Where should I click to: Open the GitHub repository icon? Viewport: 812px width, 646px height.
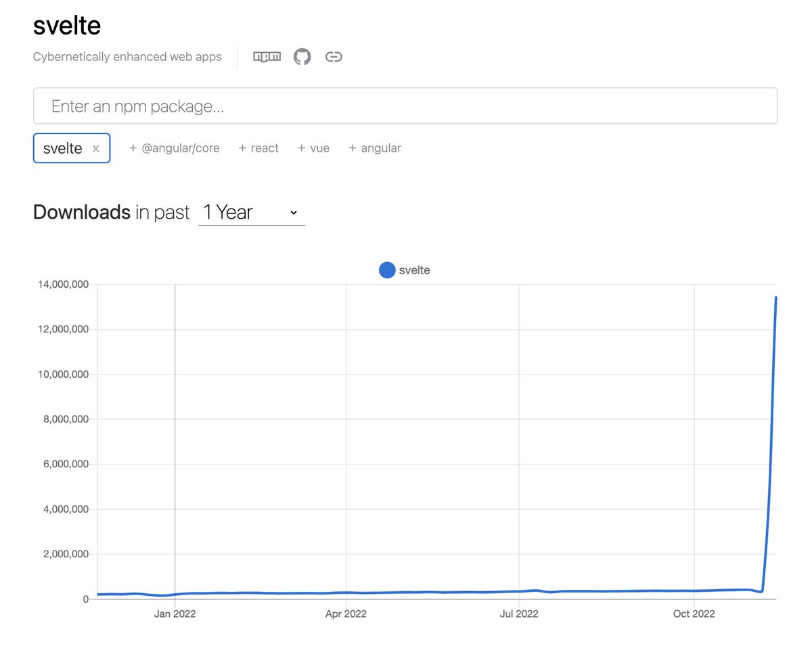point(302,57)
